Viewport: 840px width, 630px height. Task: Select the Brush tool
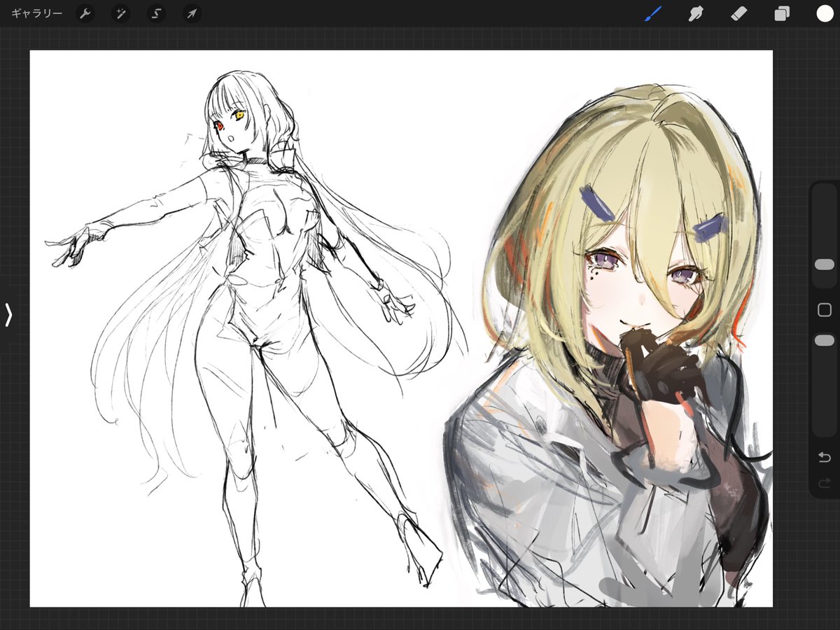(652, 14)
